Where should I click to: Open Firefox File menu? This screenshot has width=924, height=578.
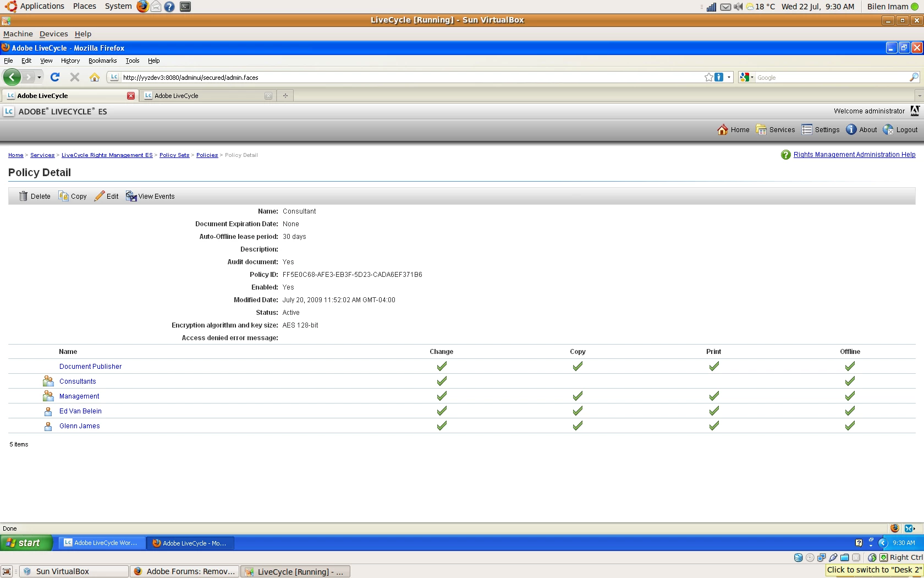coord(8,61)
